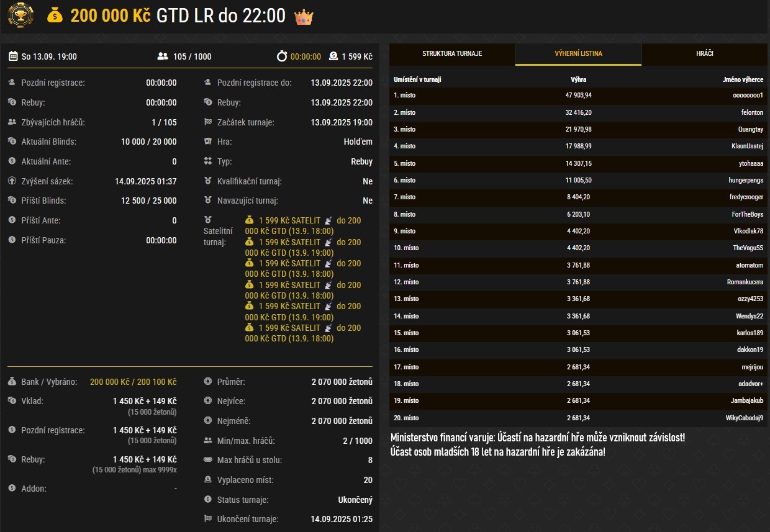Click the Status turnaje info icon
770x532 pixels.
pos(208,500)
